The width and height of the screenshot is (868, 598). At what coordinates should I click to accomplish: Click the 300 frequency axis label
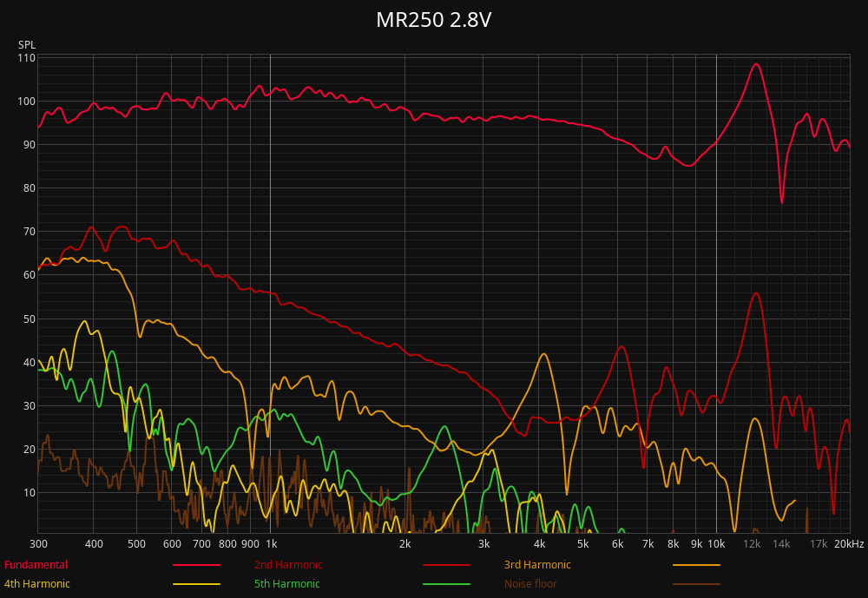tap(38, 543)
